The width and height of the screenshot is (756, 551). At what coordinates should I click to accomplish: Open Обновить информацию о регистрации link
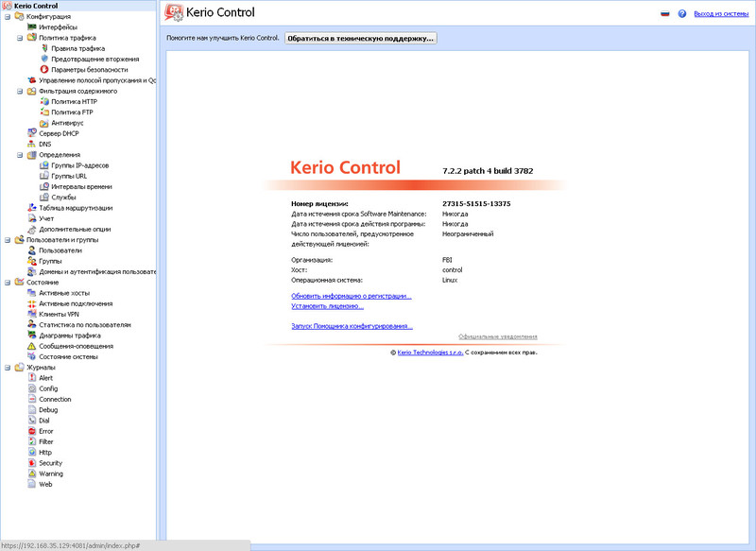point(352,296)
